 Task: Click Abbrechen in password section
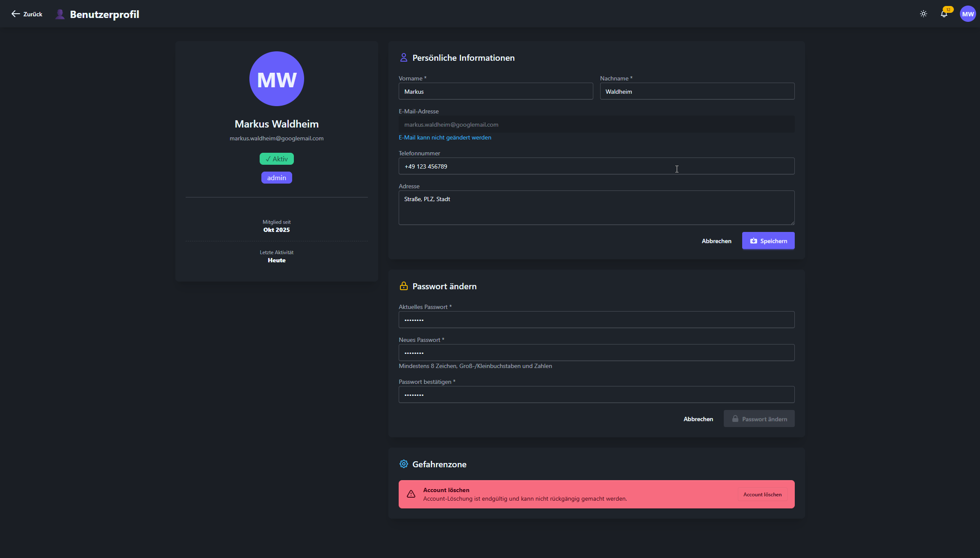(698, 419)
